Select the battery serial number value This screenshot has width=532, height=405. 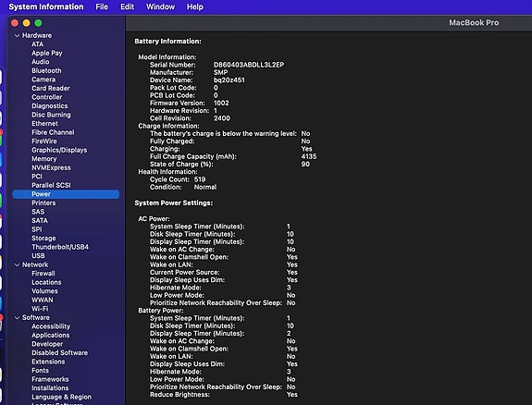click(x=249, y=65)
